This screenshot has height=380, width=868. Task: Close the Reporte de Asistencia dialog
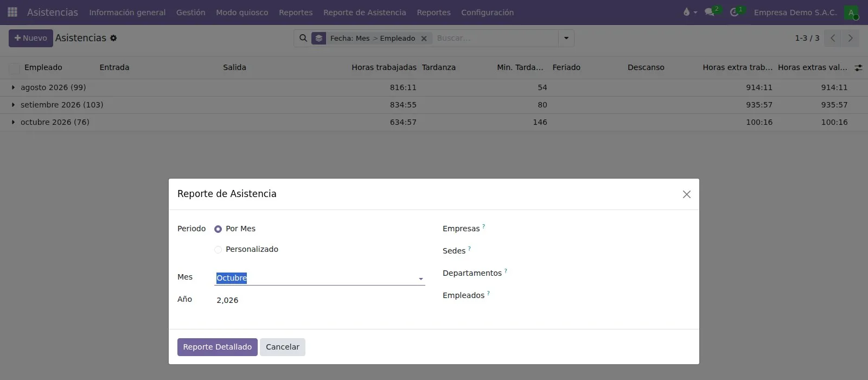click(x=687, y=194)
